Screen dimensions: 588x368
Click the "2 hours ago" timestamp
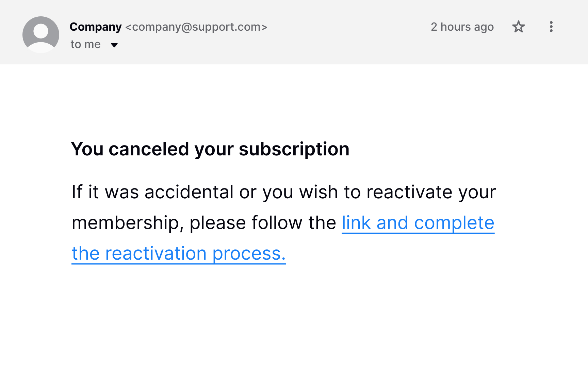coord(462,27)
